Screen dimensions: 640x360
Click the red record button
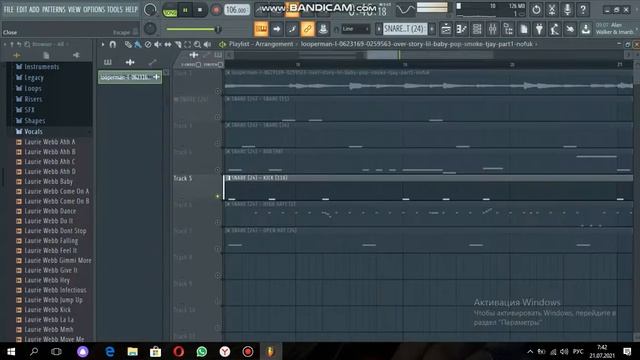[216, 10]
